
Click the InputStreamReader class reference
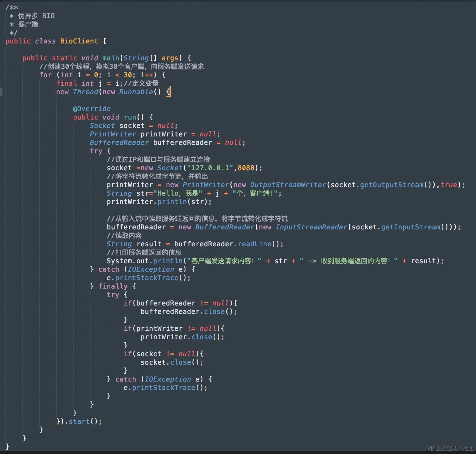pyautogui.click(x=311, y=227)
